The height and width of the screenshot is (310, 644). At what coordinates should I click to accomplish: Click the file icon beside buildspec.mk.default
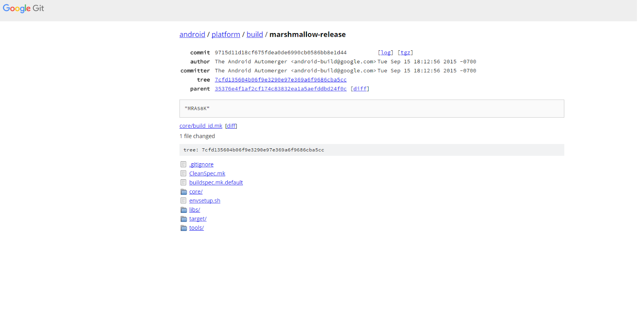(x=184, y=183)
